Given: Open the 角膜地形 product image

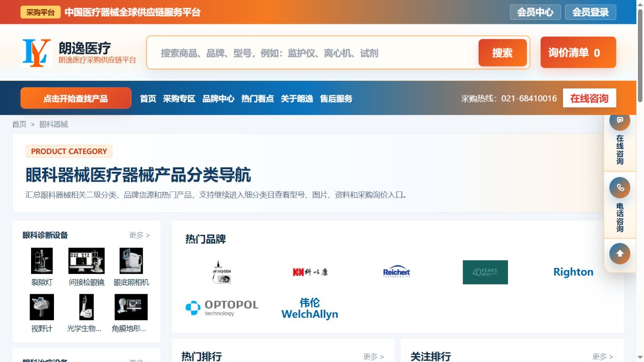Looking at the screenshot, I should [131, 307].
